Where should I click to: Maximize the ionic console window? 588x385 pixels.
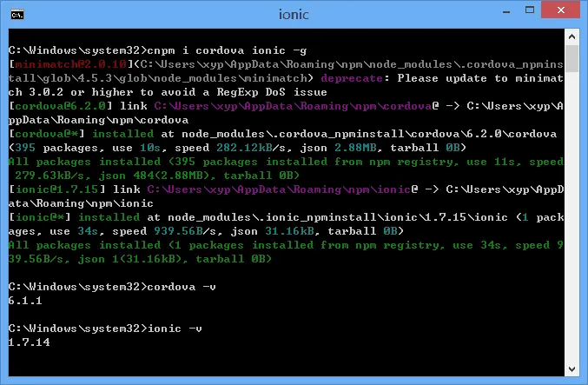coord(530,10)
